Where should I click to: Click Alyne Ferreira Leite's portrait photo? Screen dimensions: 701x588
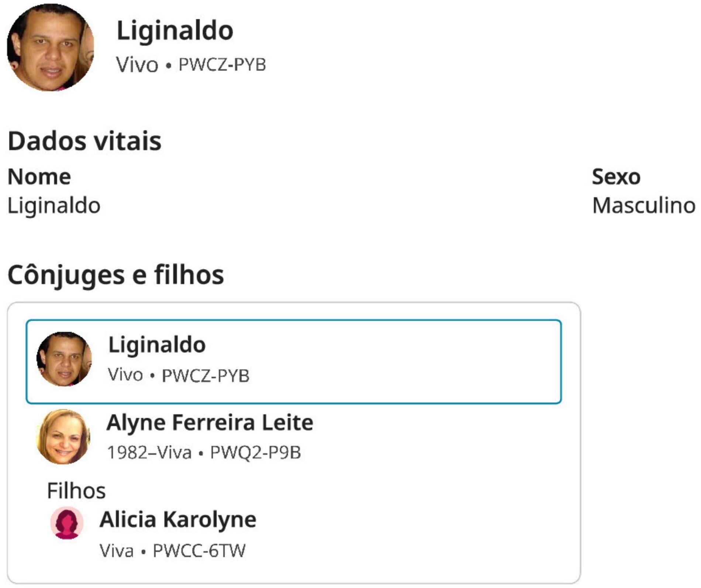pyautogui.click(x=63, y=437)
